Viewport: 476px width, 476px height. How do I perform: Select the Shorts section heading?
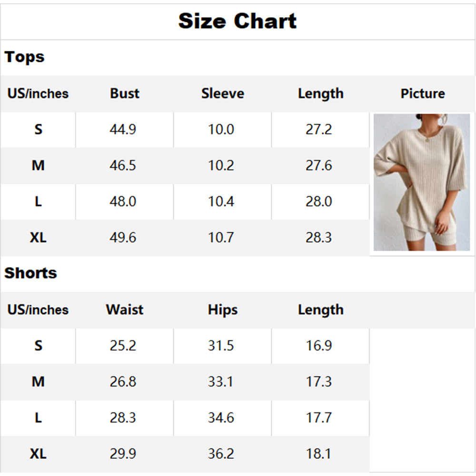click(x=30, y=273)
